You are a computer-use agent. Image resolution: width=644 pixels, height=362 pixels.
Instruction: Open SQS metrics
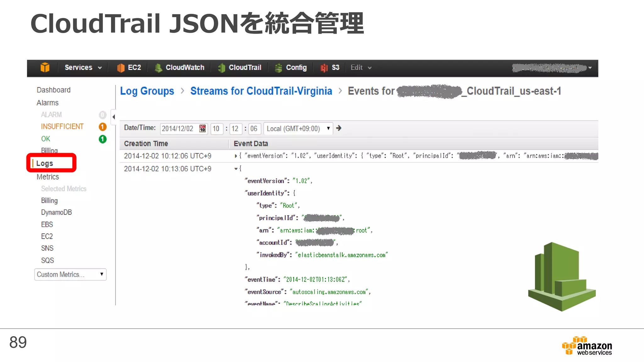47,260
